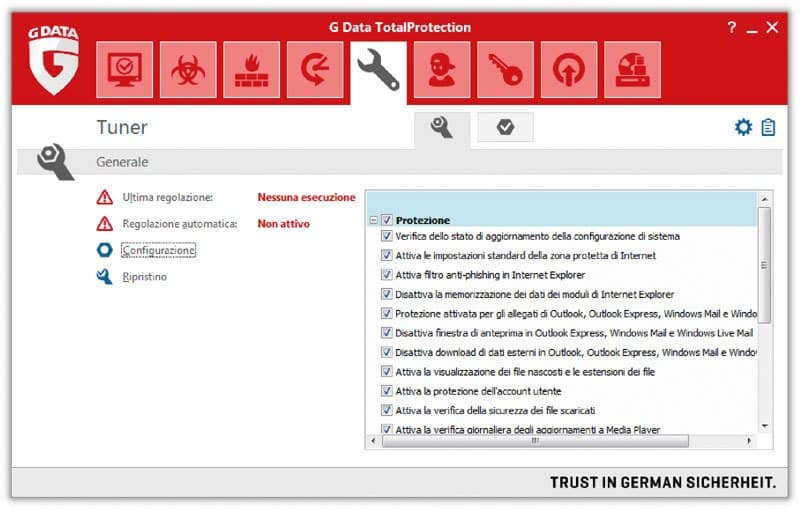This screenshot has width=800, height=509.
Task: Open the virus protection biohazard icon
Action: click(188, 70)
